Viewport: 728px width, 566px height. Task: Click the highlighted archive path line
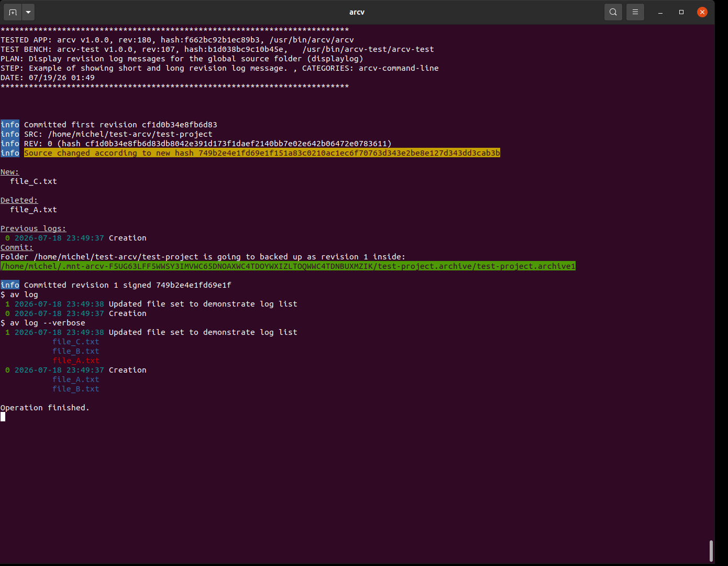tap(288, 266)
